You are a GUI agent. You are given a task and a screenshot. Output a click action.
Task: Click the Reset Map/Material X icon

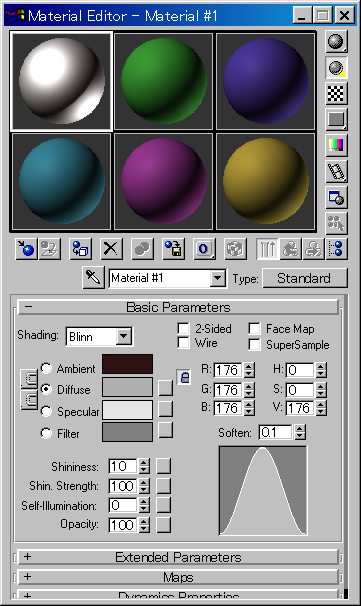(x=111, y=249)
